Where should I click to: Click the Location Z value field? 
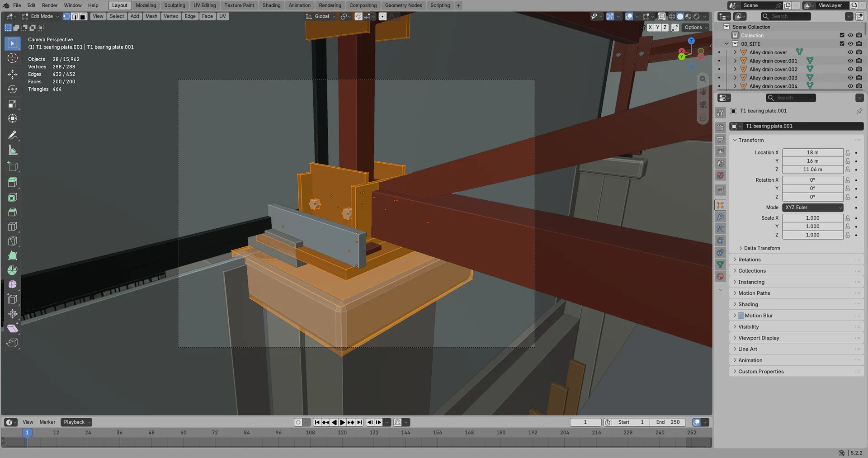point(812,170)
